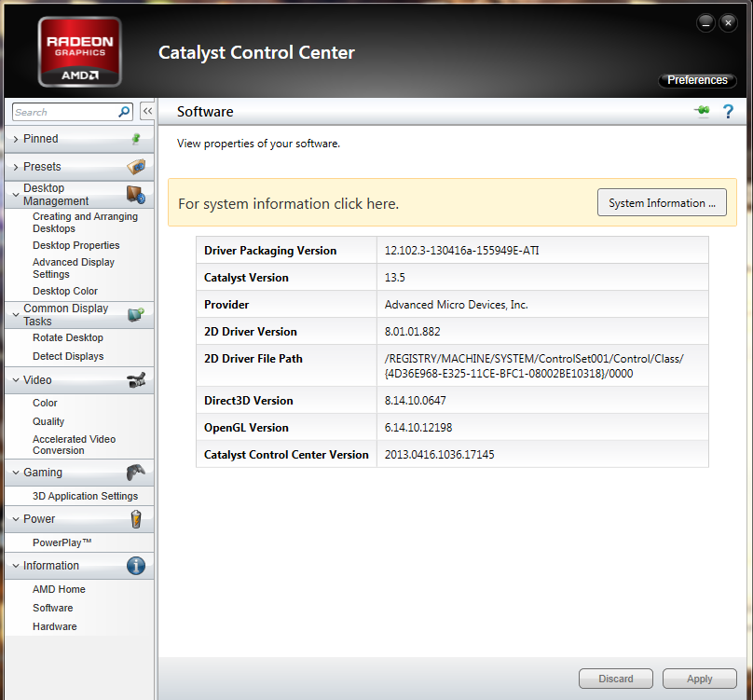Collapse the Common Display Tasks section
This screenshot has height=700, width=753.
point(16,315)
